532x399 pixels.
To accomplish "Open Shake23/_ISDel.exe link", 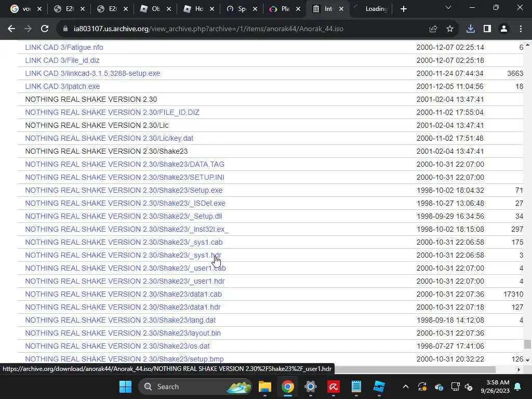I will click(x=125, y=203).
